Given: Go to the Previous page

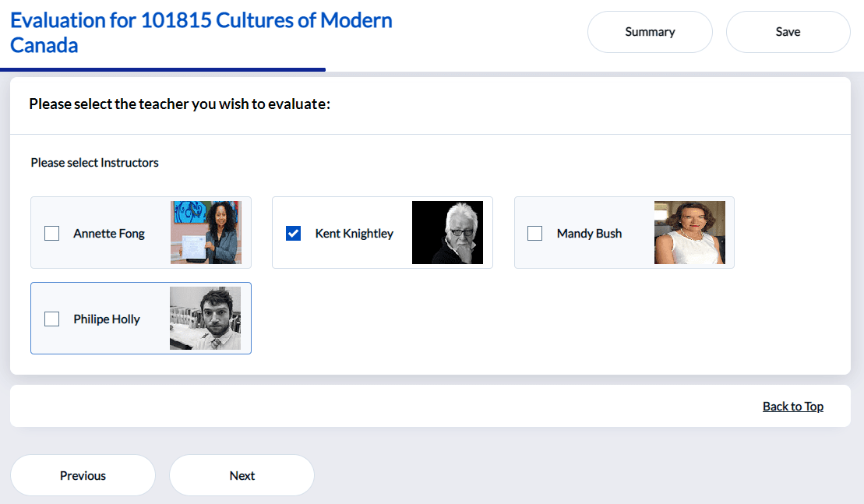Looking at the screenshot, I should (x=83, y=475).
